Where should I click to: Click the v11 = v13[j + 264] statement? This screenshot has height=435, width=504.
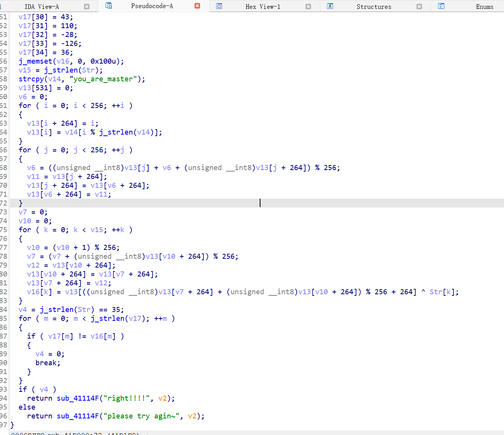(67, 177)
